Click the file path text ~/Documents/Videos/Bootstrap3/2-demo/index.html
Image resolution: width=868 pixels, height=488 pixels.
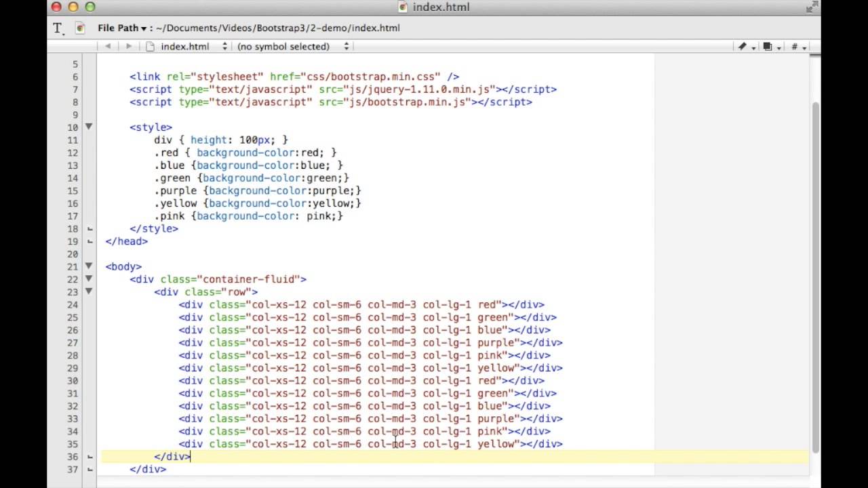277,28
